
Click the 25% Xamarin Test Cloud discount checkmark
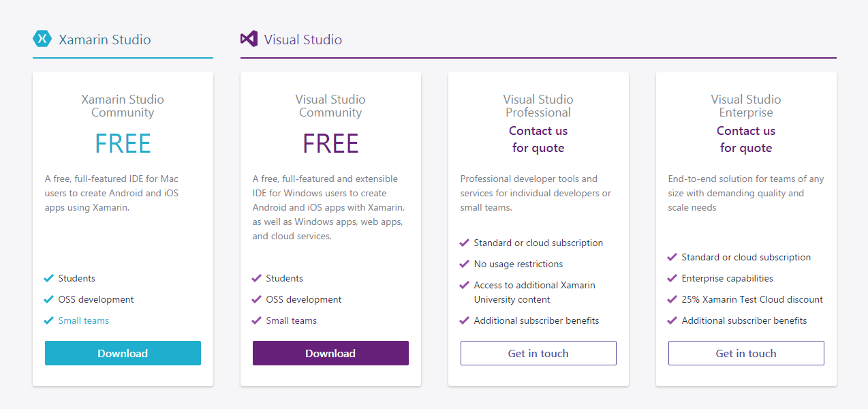tap(672, 299)
